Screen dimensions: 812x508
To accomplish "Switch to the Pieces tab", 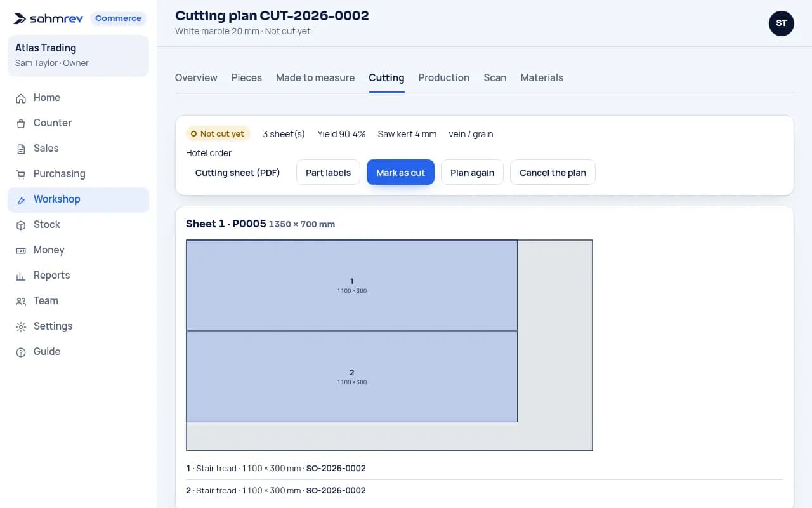I will pyautogui.click(x=247, y=77).
